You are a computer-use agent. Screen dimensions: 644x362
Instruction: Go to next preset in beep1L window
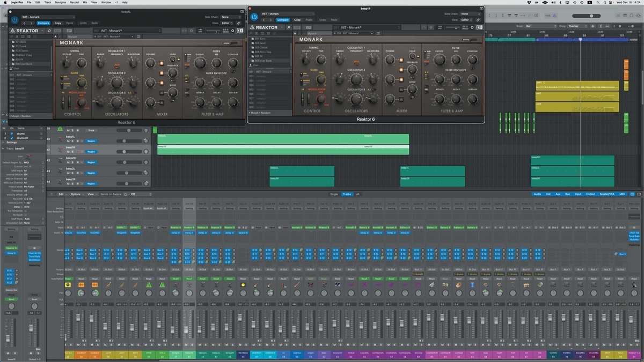click(x=32, y=23)
